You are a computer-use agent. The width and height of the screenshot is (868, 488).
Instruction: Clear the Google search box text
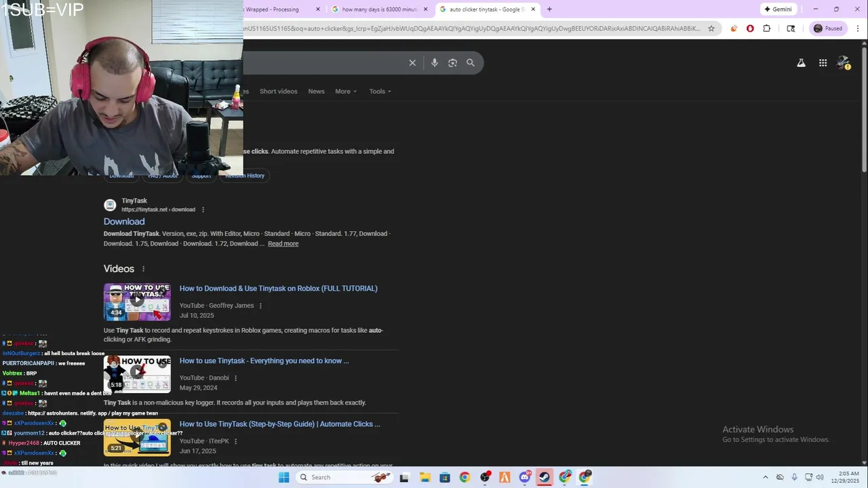pos(412,62)
